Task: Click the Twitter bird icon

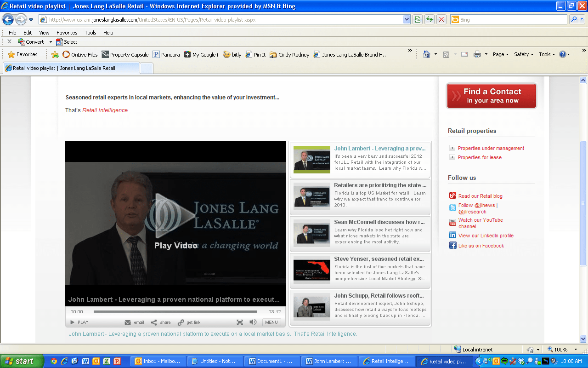Action: pos(452,208)
